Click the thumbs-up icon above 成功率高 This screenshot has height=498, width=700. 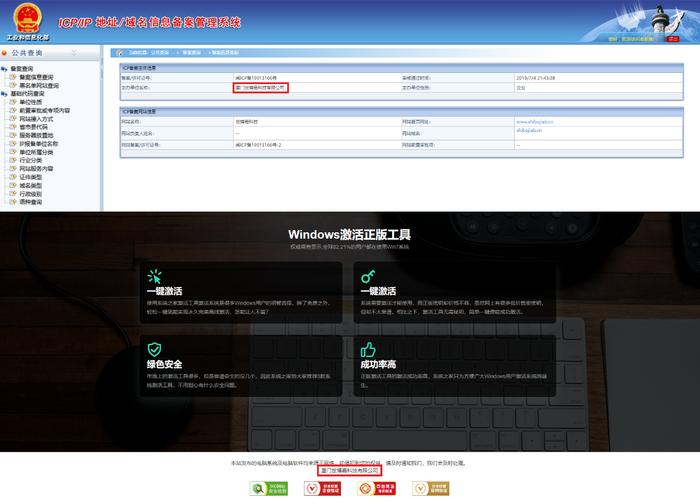coord(368,349)
